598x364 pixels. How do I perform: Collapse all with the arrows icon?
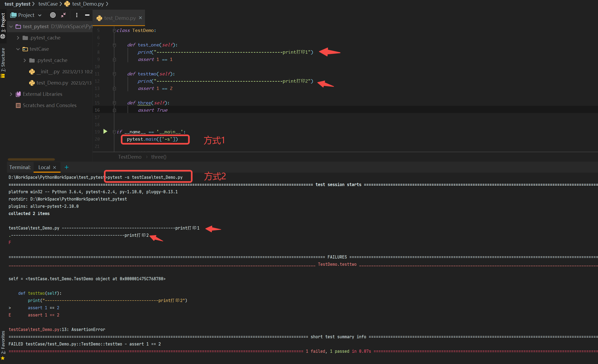(63, 15)
